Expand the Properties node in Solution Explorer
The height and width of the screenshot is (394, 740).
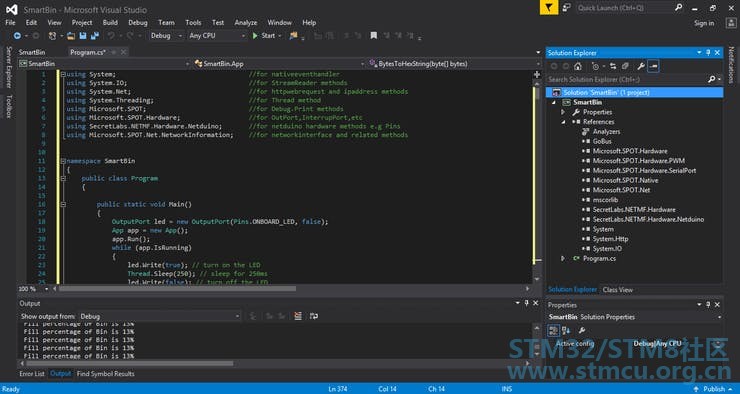(563, 112)
